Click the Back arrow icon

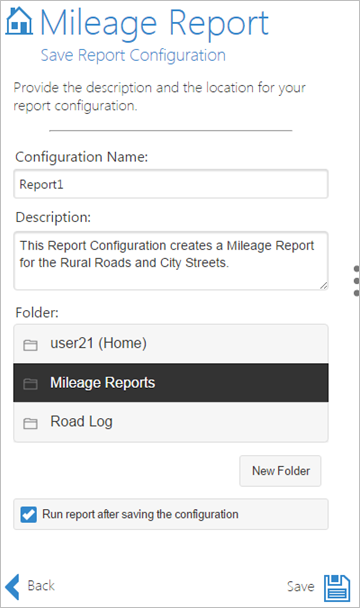pyautogui.click(x=12, y=587)
